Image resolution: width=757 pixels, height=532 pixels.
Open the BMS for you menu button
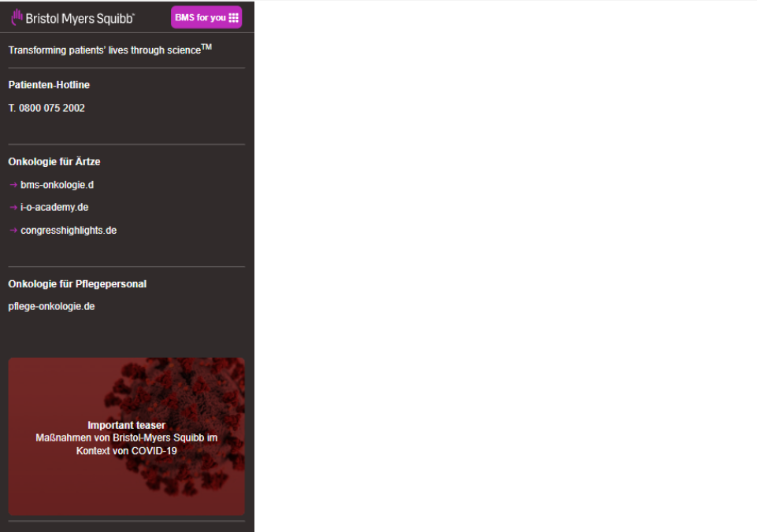click(206, 17)
